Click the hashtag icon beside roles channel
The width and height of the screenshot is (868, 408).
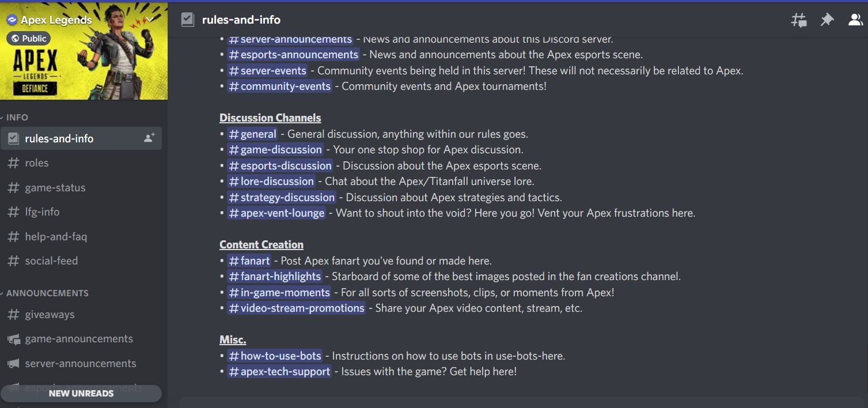coord(13,163)
